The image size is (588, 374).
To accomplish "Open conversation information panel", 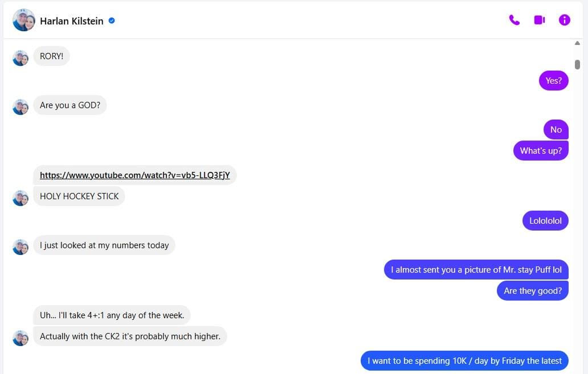I will [x=564, y=20].
